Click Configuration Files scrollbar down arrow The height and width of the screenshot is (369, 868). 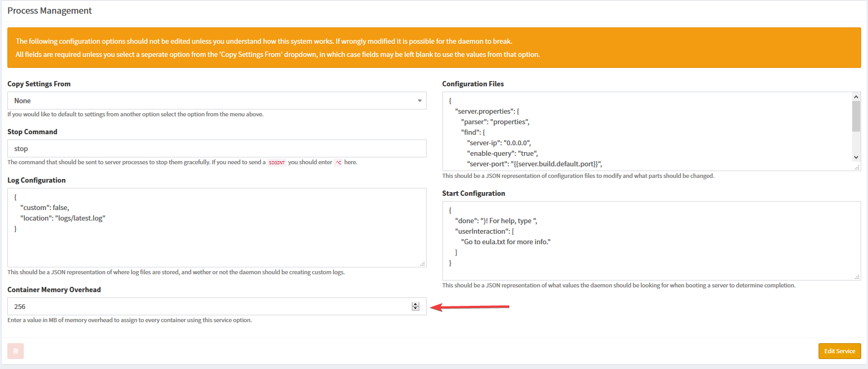(856, 157)
